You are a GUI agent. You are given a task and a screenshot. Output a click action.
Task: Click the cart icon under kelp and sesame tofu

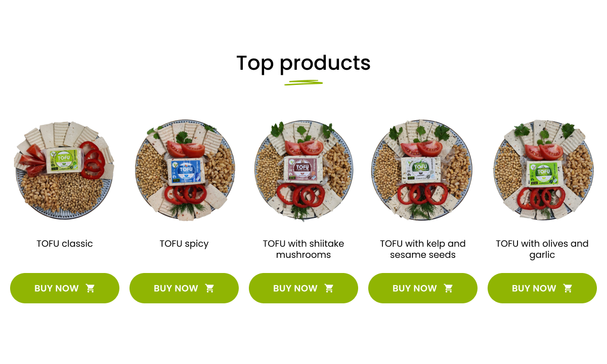(x=449, y=288)
